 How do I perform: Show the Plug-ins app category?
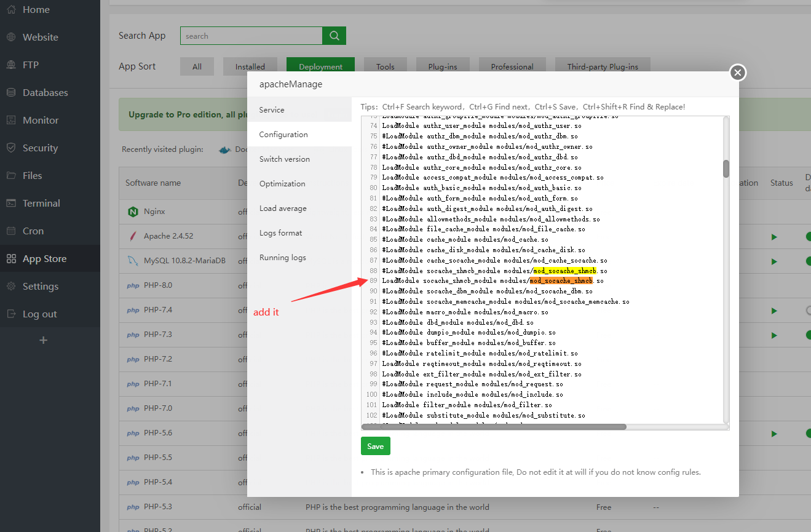click(x=441, y=66)
